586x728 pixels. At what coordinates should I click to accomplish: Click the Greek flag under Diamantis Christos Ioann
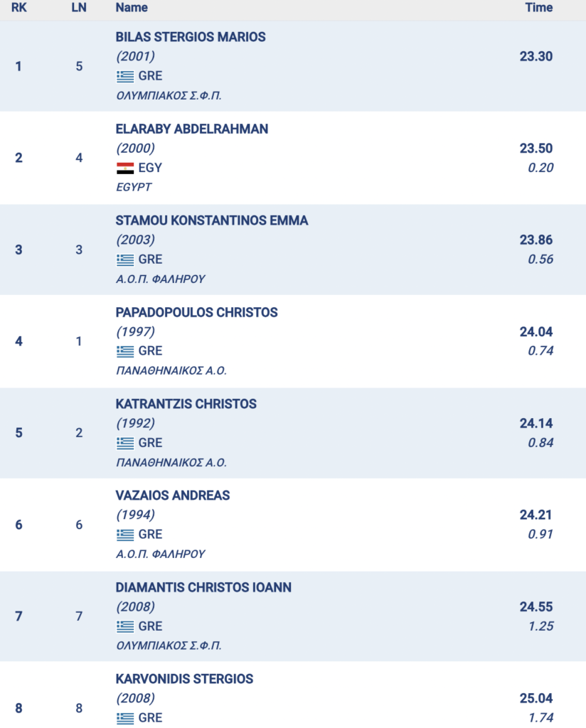tap(125, 626)
